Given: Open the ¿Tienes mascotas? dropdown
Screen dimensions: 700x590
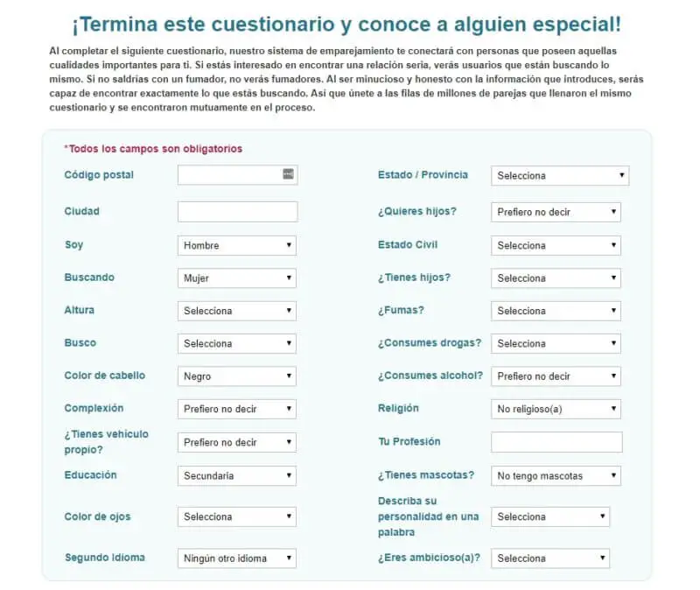Looking at the screenshot, I should click(556, 476).
